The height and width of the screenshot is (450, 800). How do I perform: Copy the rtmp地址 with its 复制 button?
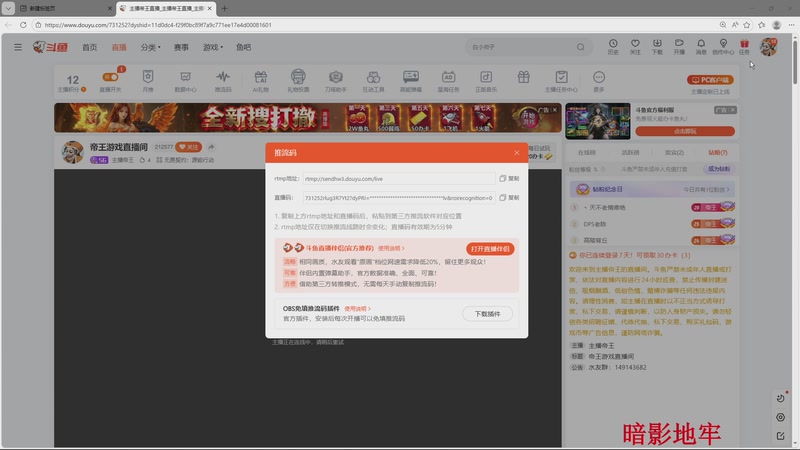[509, 179]
